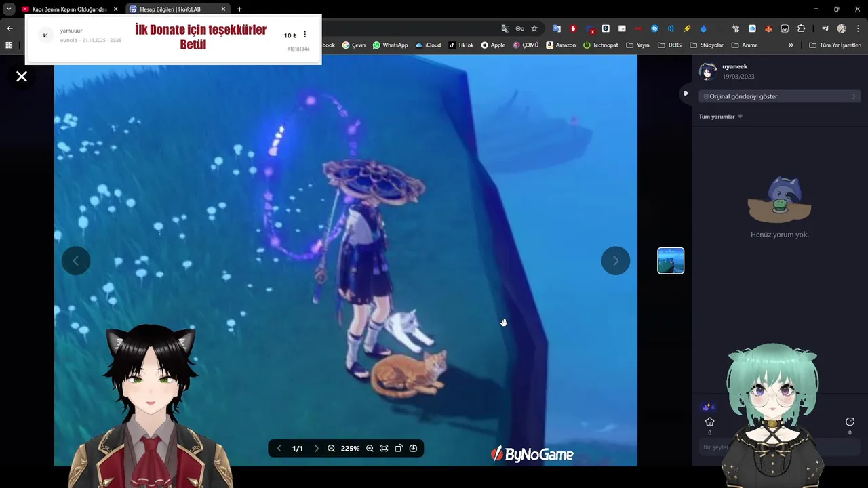The image size is (868, 488).
Task: Open the browser extensions puzzle icon
Action: click(802, 28)
